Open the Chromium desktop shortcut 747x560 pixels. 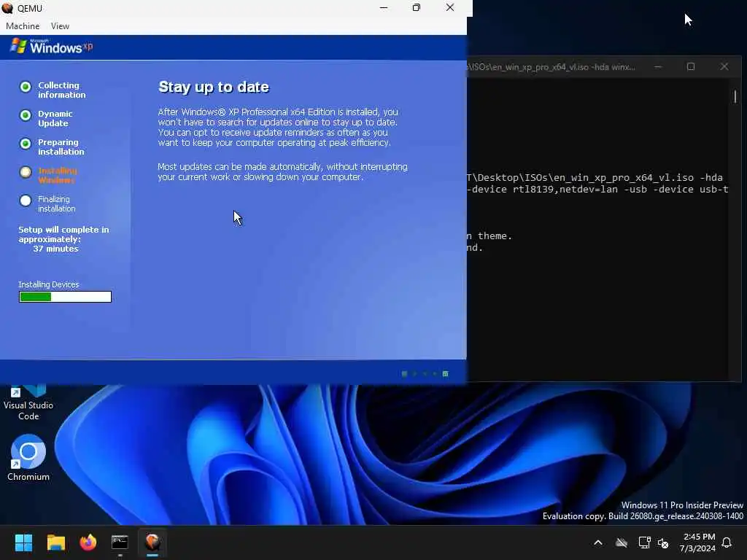[x=28, y=458]
